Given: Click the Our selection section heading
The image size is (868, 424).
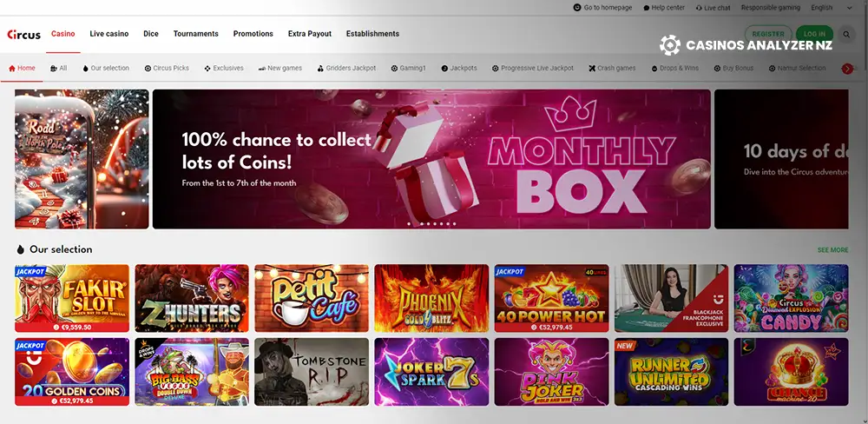Looking at the screenshot, I should [61, 249].
